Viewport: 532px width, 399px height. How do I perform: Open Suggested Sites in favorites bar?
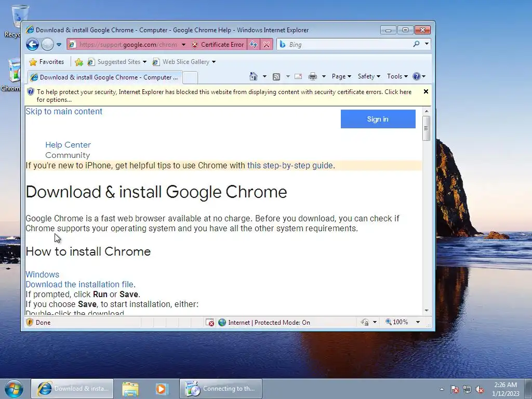coord(117,62)
